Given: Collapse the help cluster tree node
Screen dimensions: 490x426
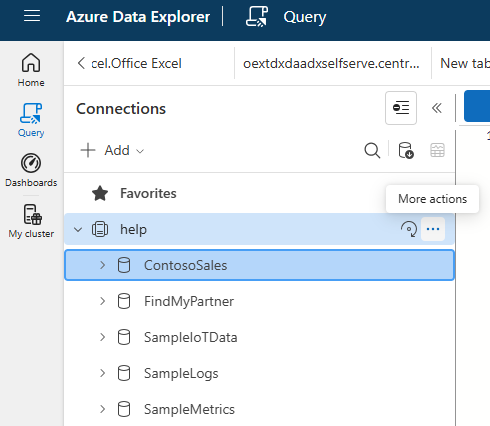Looking at the screenshot, I should 78,229.
